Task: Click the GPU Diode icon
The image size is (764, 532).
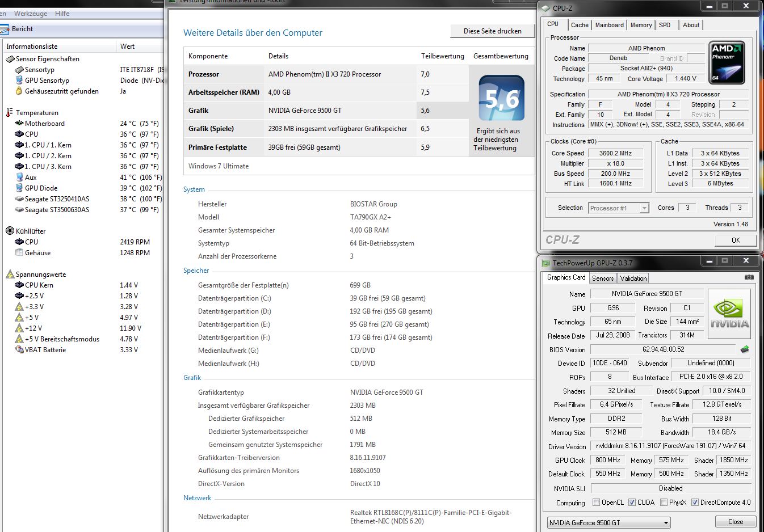Action: click(19, 188)
